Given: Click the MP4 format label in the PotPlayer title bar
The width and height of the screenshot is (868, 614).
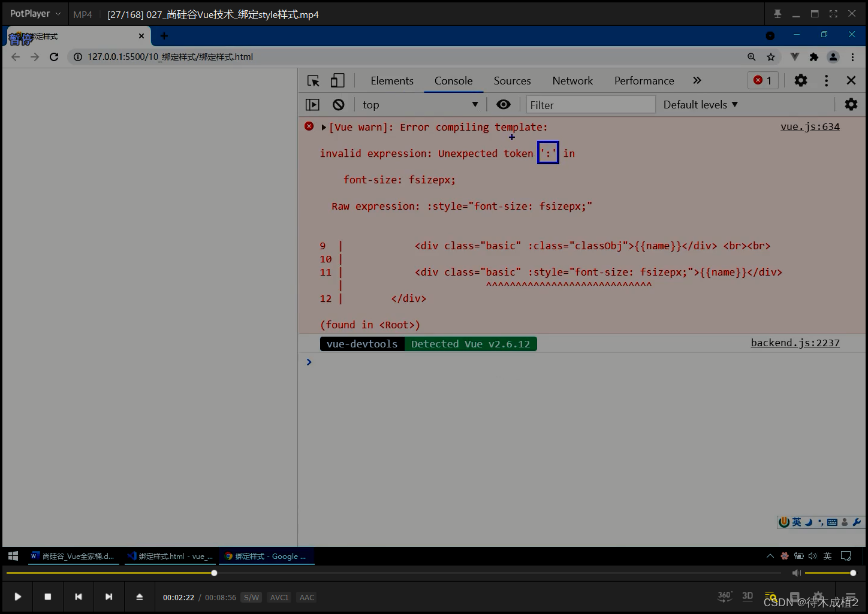Looking at the screenshot, I should [83, 14].
